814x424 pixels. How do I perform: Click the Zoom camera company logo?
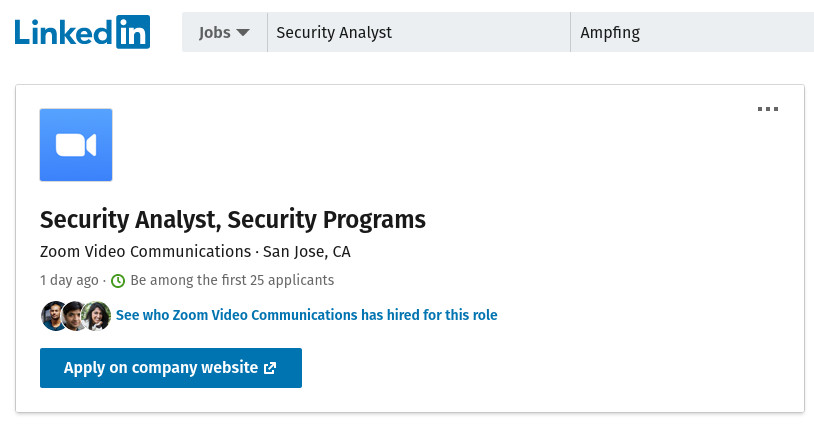[x=76, y=145]
